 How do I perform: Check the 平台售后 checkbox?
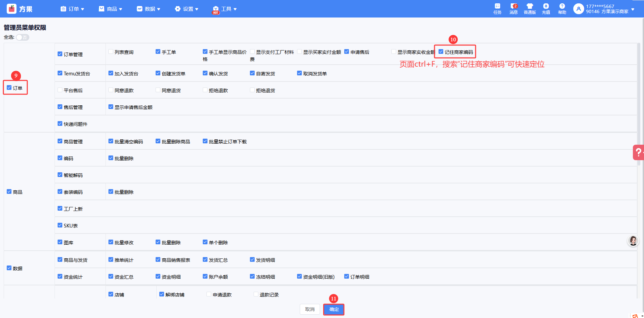[60, 90]
